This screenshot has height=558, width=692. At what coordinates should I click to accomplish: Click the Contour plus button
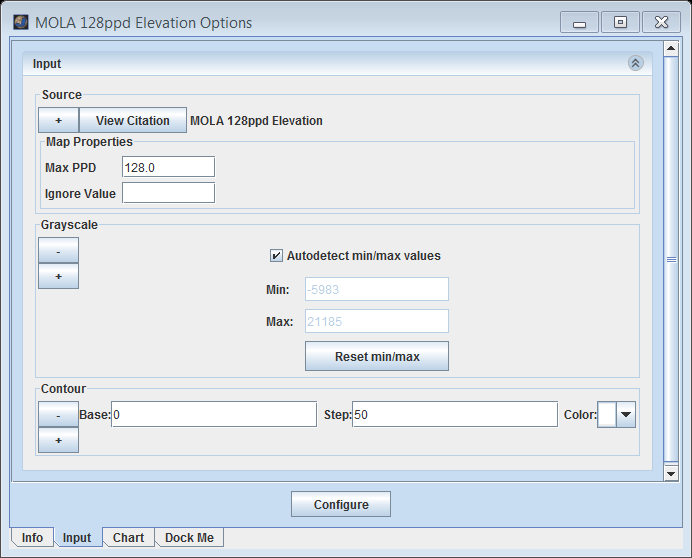[58, 440]
